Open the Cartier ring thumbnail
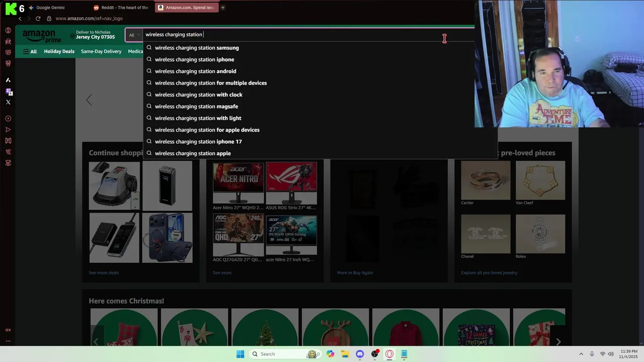Image resolution: width=644 pixels, height=362 pixels. 486,180
